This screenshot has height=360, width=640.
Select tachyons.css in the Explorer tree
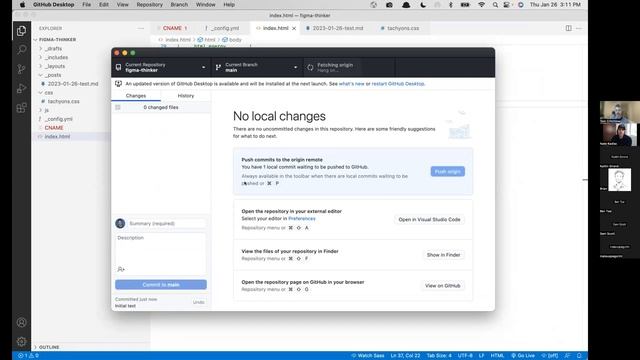[x=63, y=101]
